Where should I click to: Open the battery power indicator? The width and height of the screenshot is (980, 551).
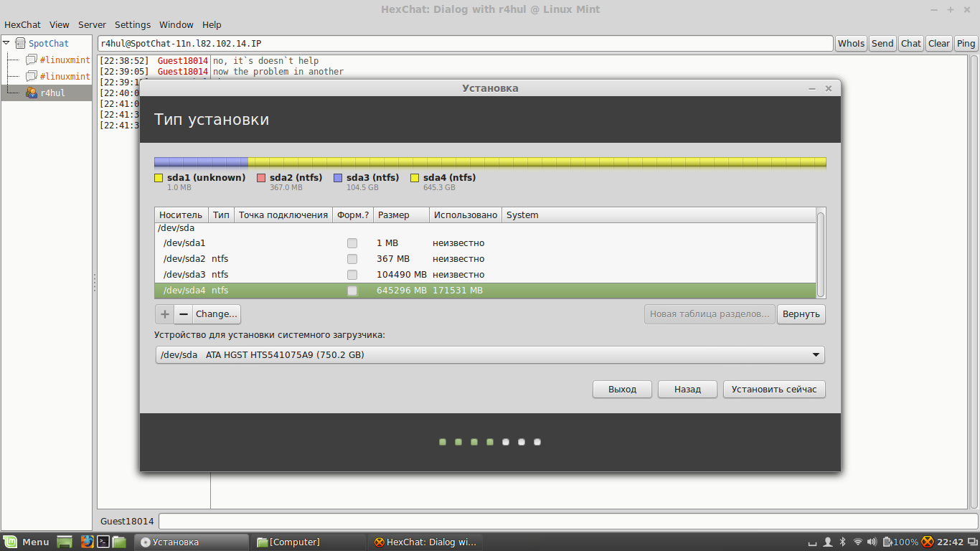[900, 542]
